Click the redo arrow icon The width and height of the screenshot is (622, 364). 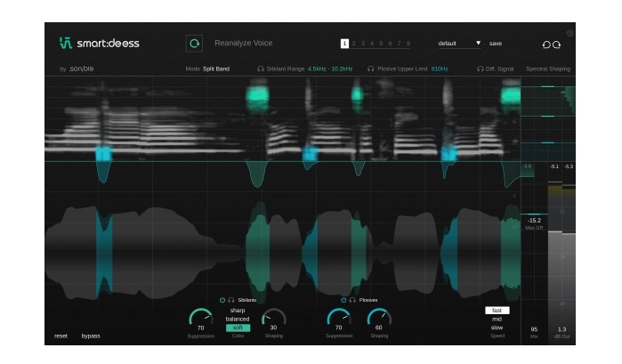pyautogui.click(x=556, y=44)
